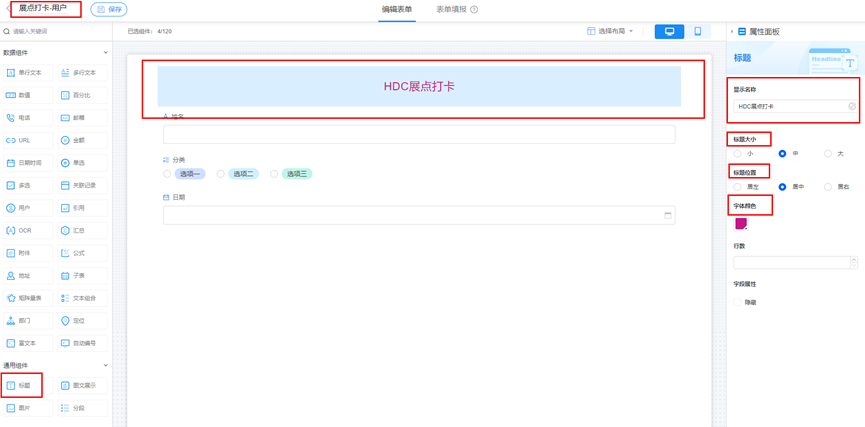Add the 地址 address component
Image resolution: width=865 pixels, height=427 pixels.
click(28, 275)
